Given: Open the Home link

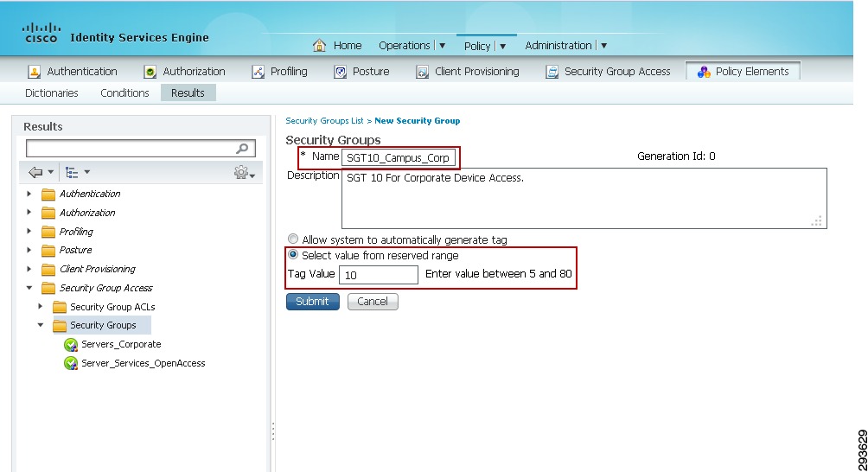Looking at the screenshot, I should (x=347, y=46).
